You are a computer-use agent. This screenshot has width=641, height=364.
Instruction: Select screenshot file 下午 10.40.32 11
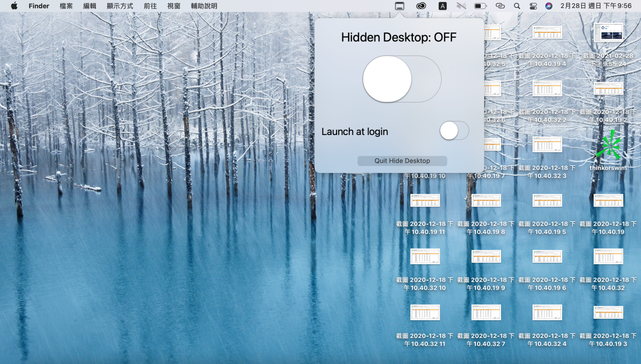425,312
